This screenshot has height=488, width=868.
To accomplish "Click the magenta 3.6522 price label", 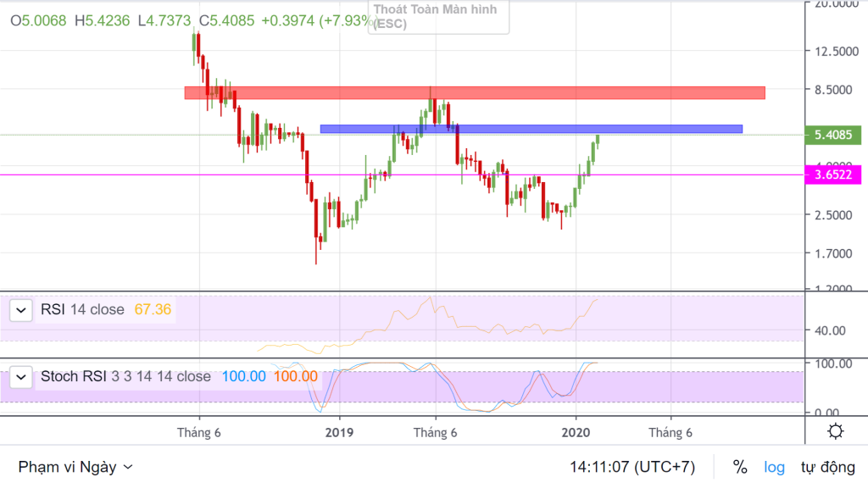I will pyautogui.click(x=833, y=175).
